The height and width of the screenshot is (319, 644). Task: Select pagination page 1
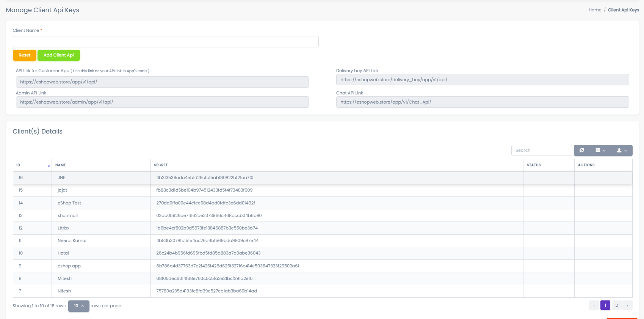click(605, 305)
